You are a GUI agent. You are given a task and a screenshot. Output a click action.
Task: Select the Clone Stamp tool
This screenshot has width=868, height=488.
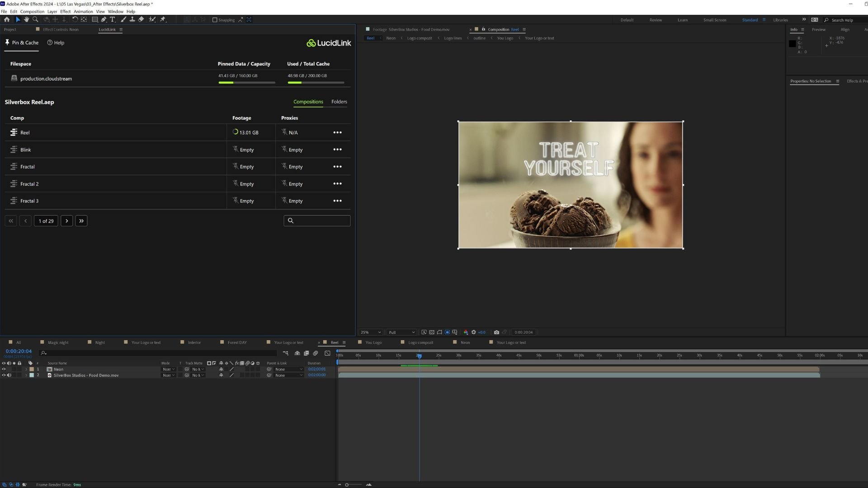132,19
